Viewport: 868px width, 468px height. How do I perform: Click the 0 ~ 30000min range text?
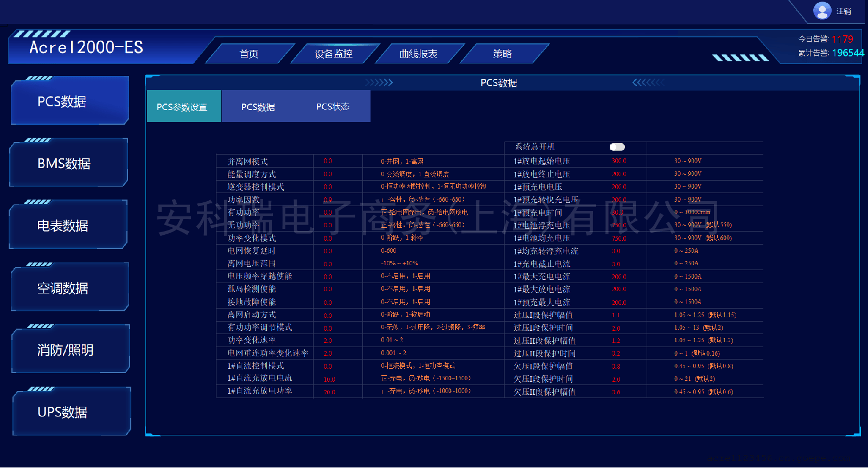click(692, 212)
